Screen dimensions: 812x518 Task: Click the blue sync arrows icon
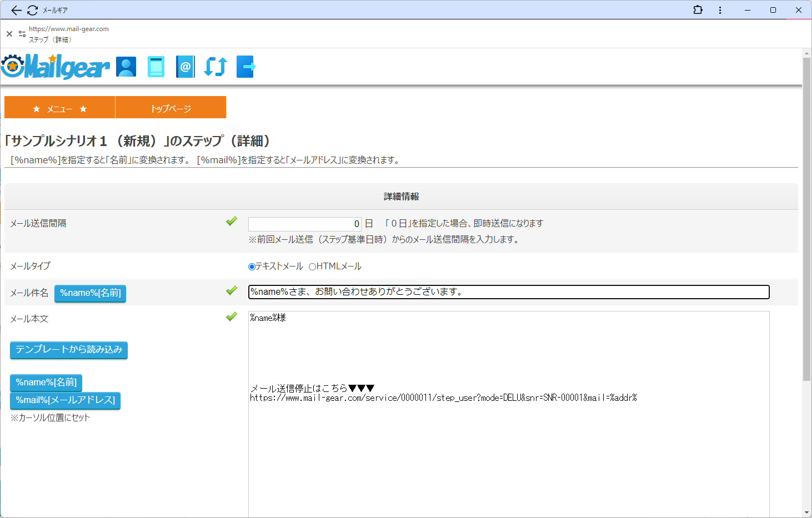coord(215,67)
